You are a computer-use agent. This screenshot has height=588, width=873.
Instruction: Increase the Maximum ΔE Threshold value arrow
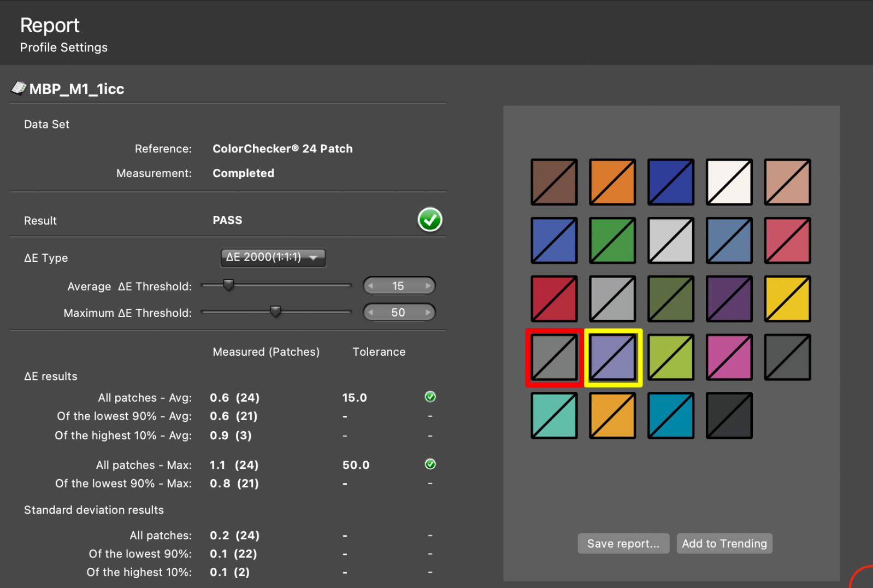pos(428,313)
